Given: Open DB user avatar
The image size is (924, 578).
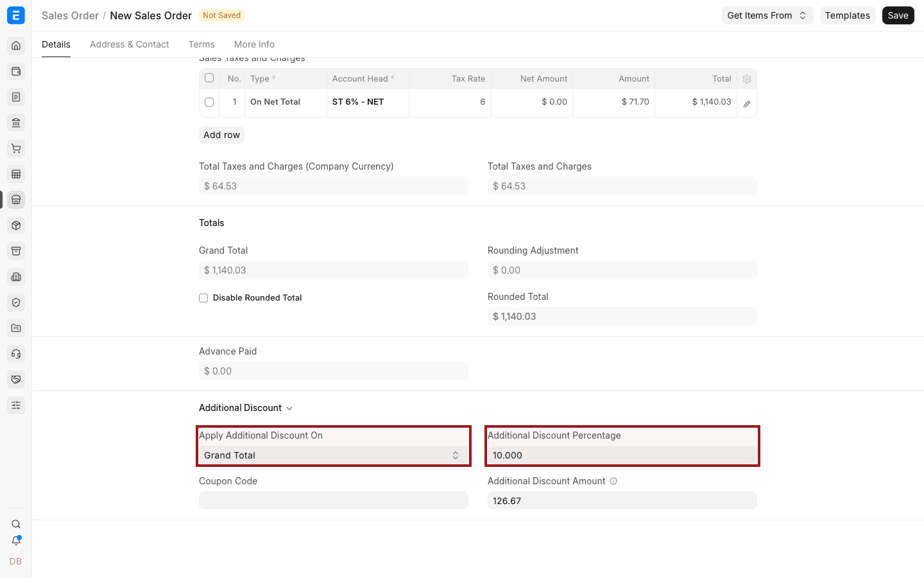Looking at the screenshot, I should (x=16, y=561).
